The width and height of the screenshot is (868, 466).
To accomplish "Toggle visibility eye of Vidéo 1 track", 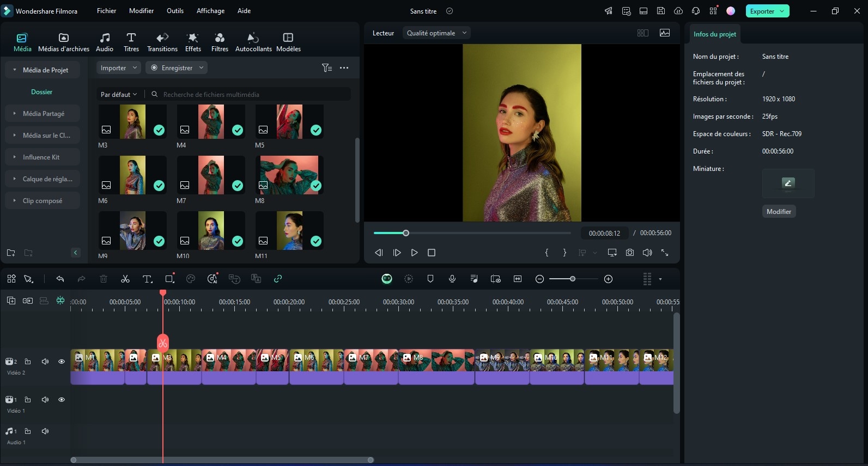I will pyautogui.click(x=62, y=400).
